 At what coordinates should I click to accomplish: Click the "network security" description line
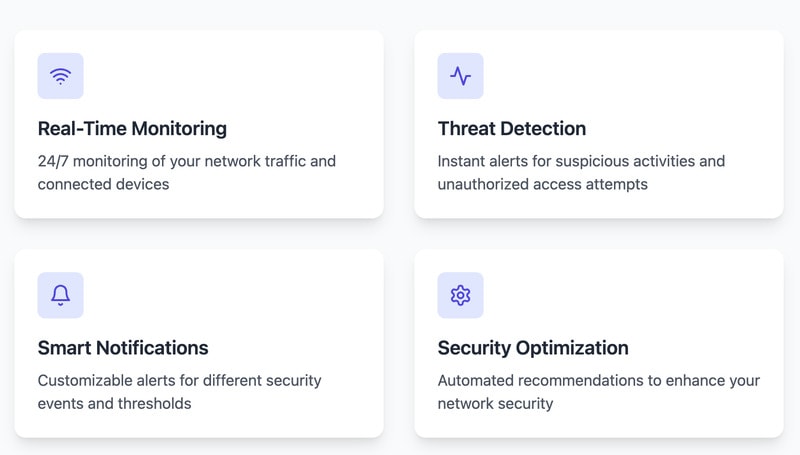pos(495,404)
